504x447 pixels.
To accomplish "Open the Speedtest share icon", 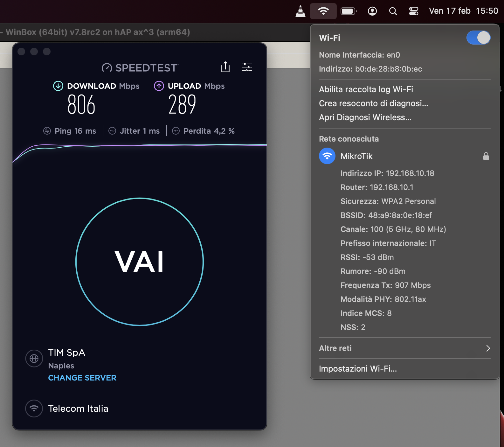I will click(225, 67).
